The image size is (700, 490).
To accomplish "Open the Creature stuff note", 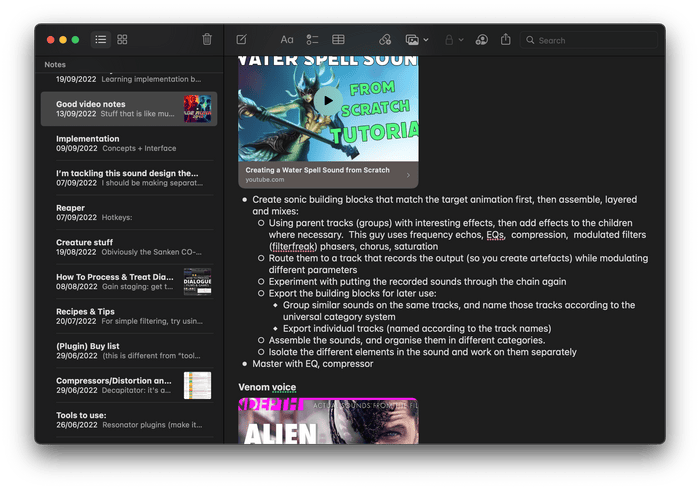I will [x=129, y=247].
